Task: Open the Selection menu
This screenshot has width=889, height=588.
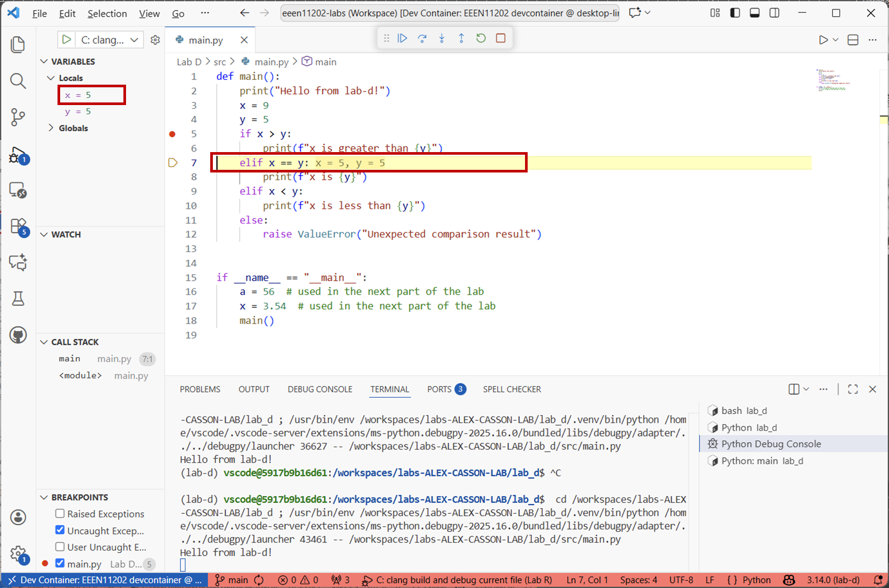Action: [x=107, y=14]
